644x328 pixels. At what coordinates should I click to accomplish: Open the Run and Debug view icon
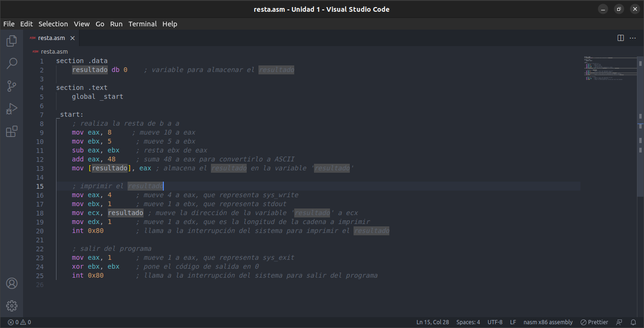(12, 109)
